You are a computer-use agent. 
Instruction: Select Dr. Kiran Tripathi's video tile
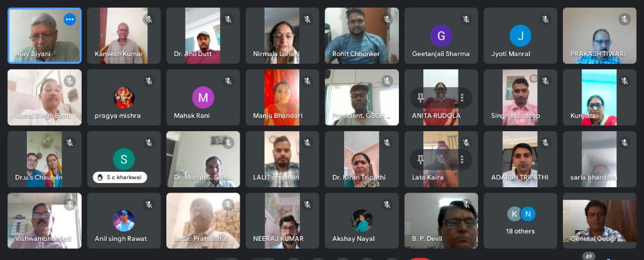click(x=362, y=159)
